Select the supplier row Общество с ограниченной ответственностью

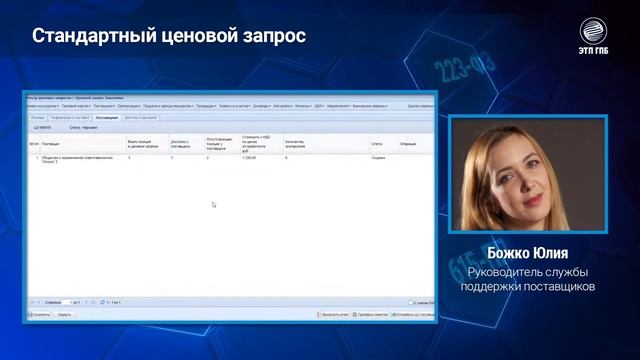[231, 159]
